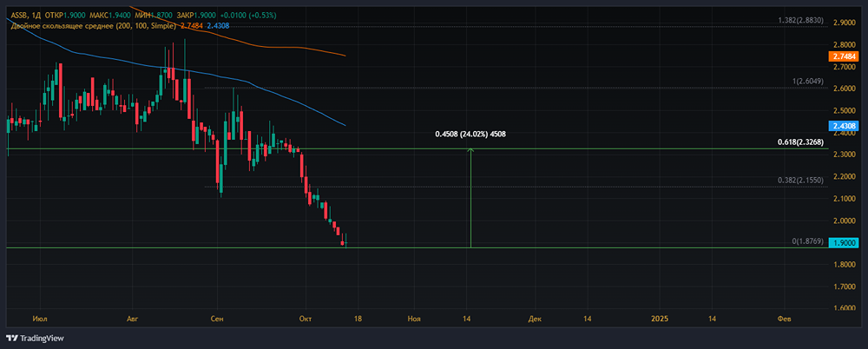This screenshot has width=868, height=349.
Task: Select the 0.382(2.1550) Fibonacci level label
Action: point(800,181)
